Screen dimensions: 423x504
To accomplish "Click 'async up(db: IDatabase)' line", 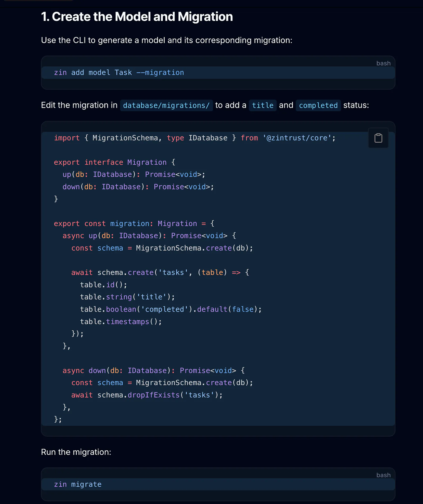I will click(149, 236).
